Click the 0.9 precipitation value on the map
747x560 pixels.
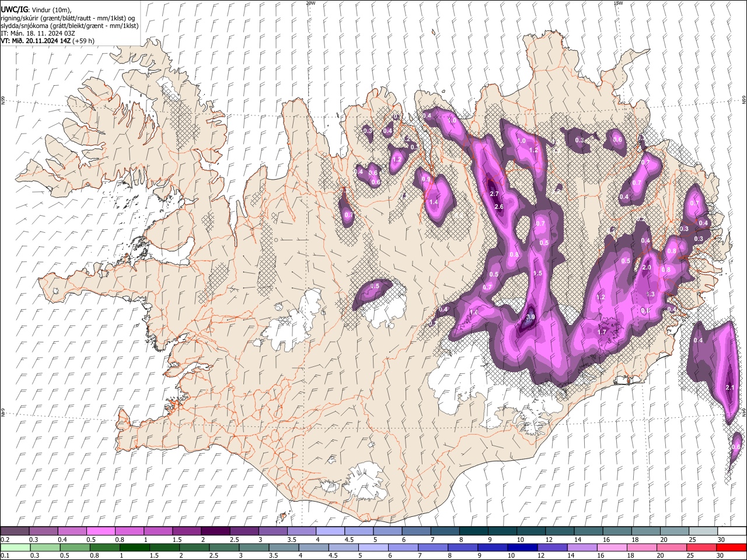[x=426, y=180]
